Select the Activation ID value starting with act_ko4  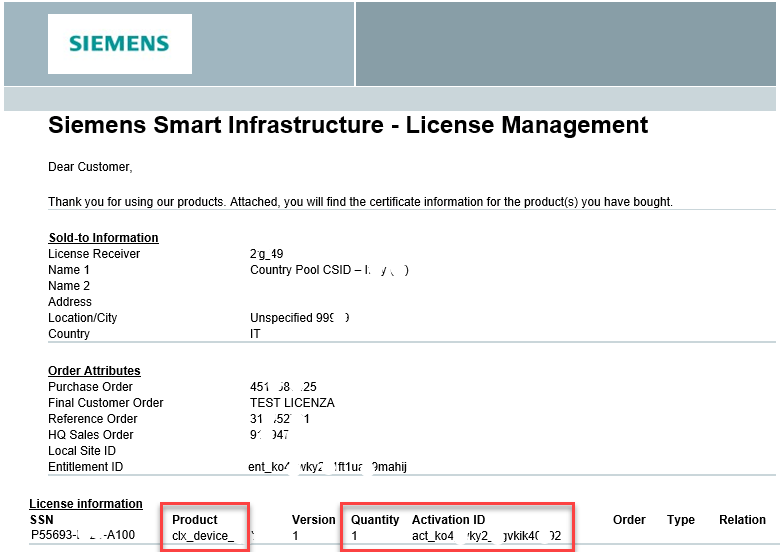tap(487, 536)
